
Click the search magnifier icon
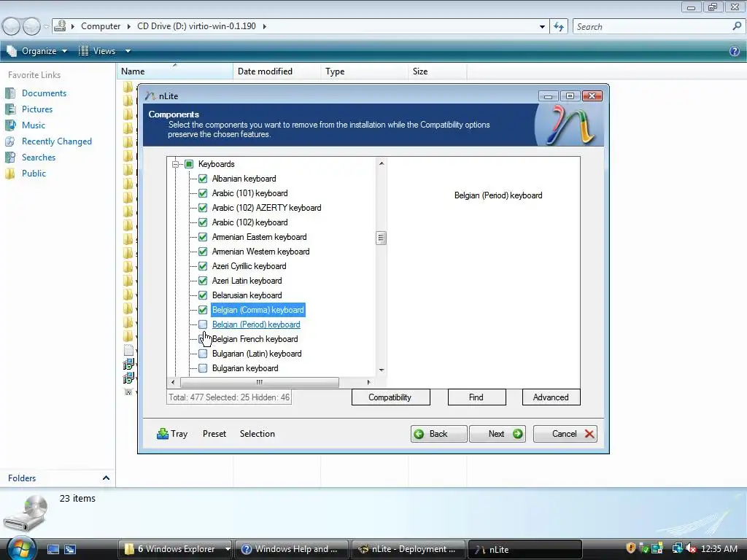[737, 27]
